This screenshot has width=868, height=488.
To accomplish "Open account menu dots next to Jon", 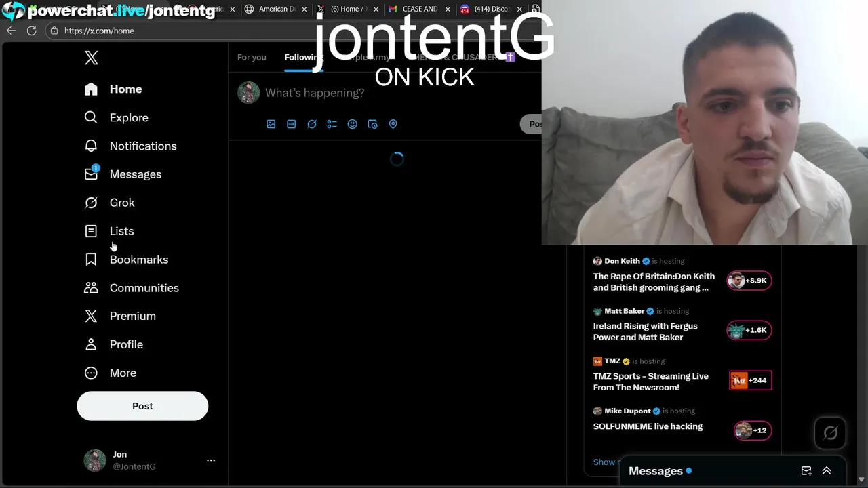I will pyautogui.click(x=211, y=460).
